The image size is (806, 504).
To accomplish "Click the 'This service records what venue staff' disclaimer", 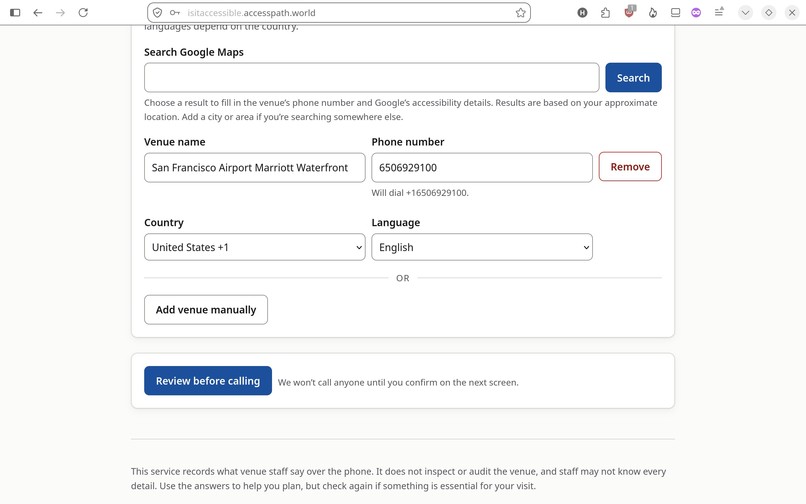I will (x=398, y=478).
